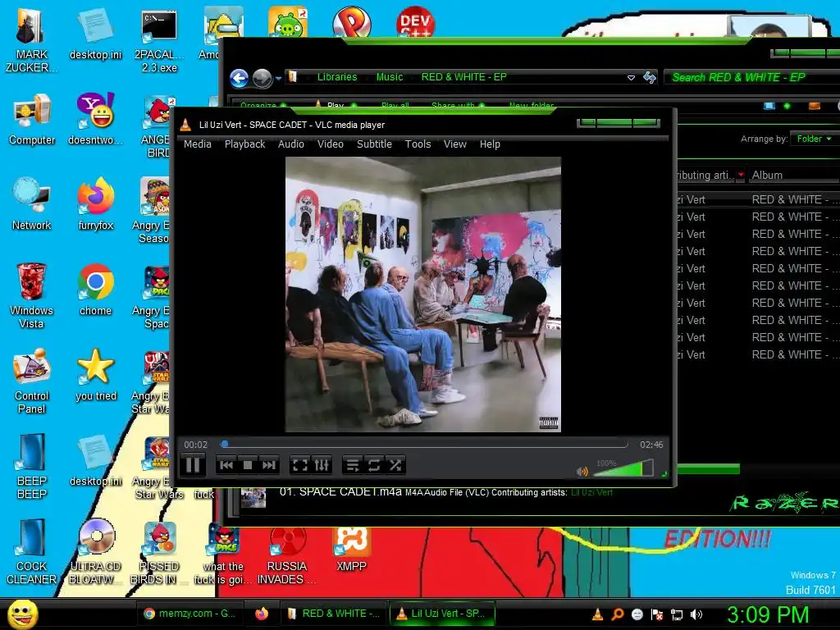Image resolution: width=840 pixels, height=630 pixels.
Task: Open Contributing artists column filter dropdown
Action: 741,176
